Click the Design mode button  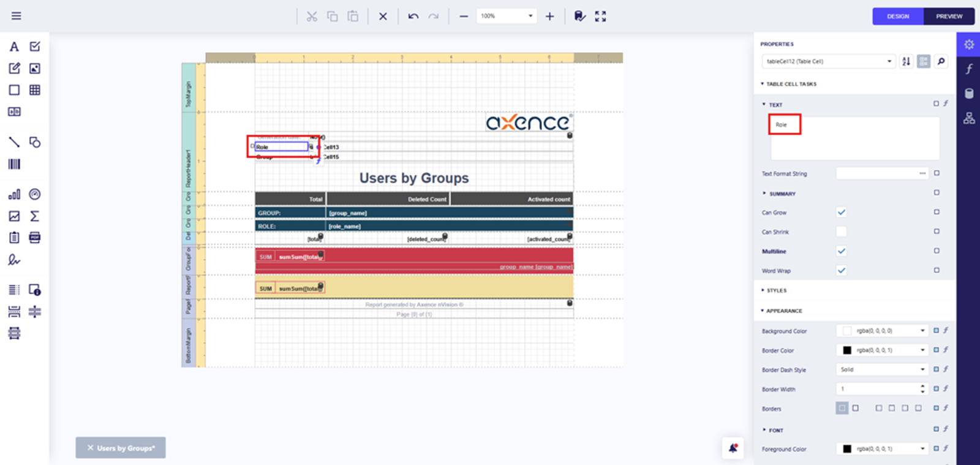tap(898, 17)
